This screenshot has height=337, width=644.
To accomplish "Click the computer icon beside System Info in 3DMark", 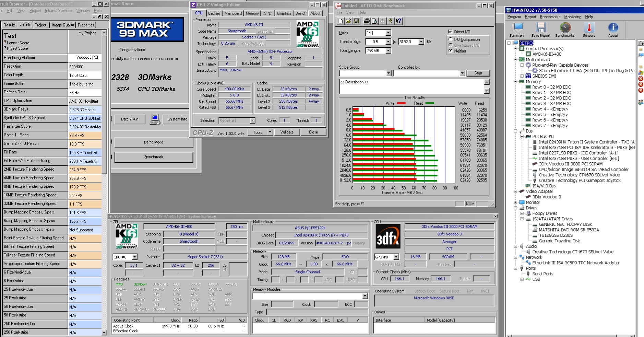I will [155, 119].
